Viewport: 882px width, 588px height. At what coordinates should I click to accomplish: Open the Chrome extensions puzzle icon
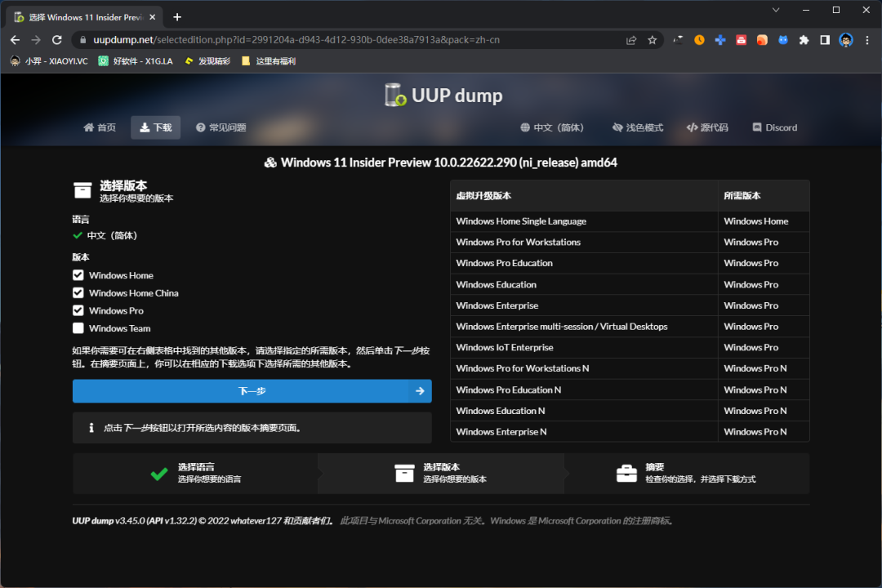pos(804,40)
